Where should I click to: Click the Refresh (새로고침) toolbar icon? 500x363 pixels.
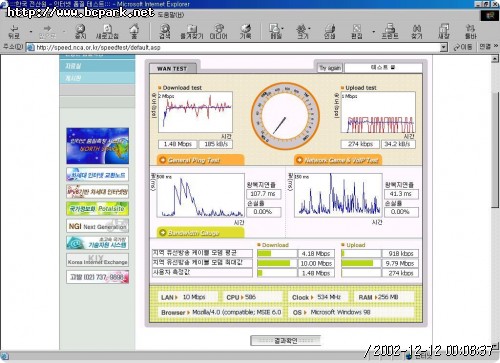(107, 31)
